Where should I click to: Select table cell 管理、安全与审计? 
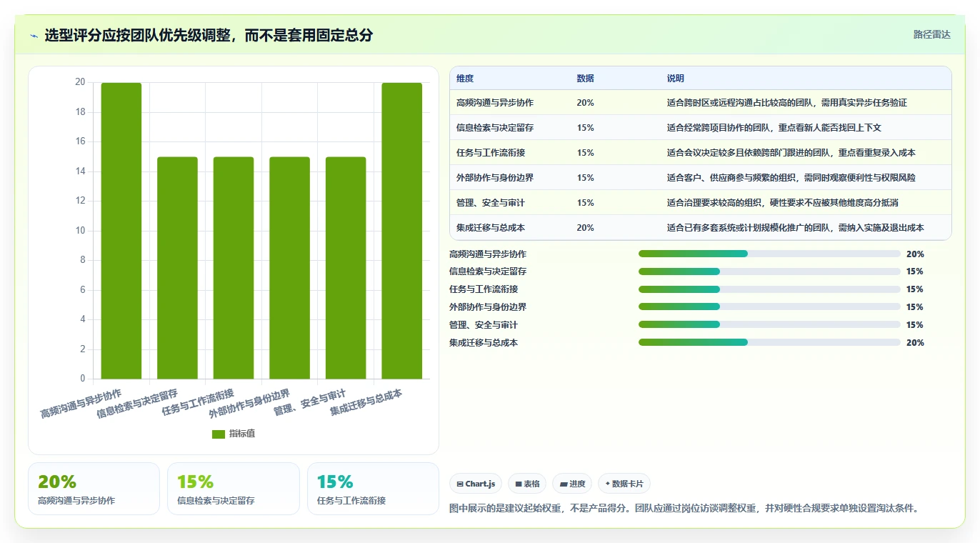[x=491, y=203]
